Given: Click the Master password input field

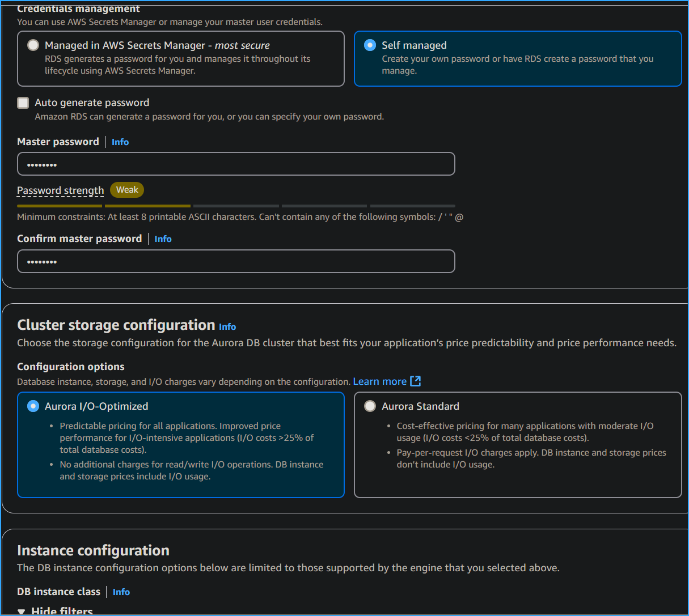Looking at the screenshot, I should coord(236,164).
